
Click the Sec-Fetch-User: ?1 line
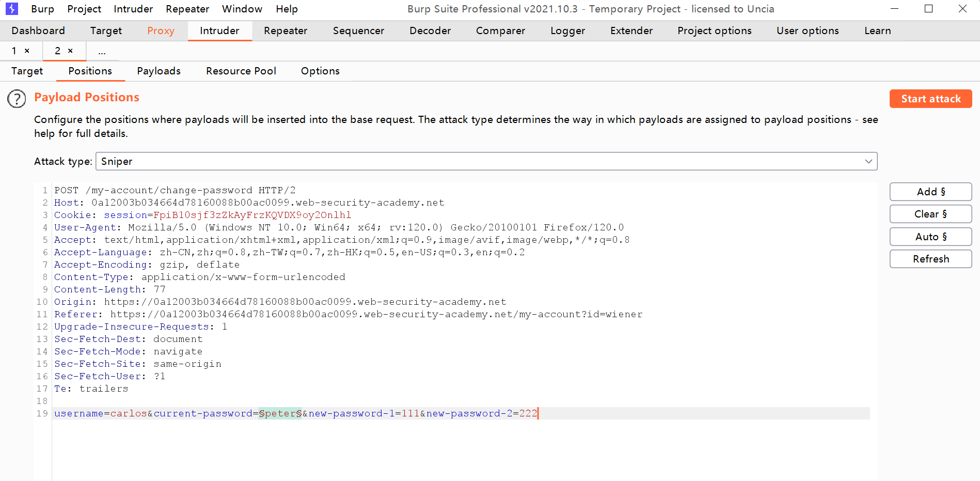click(x=110, y=376)
